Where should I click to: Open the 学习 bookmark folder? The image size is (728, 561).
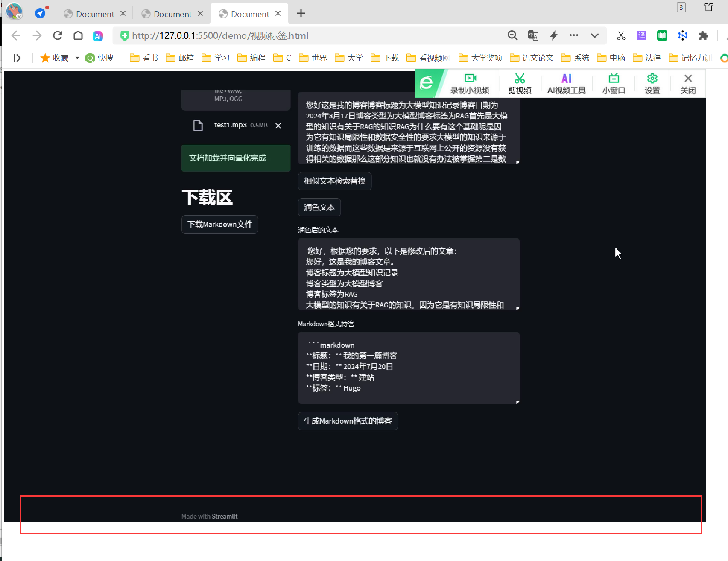[x=216, y=58]
